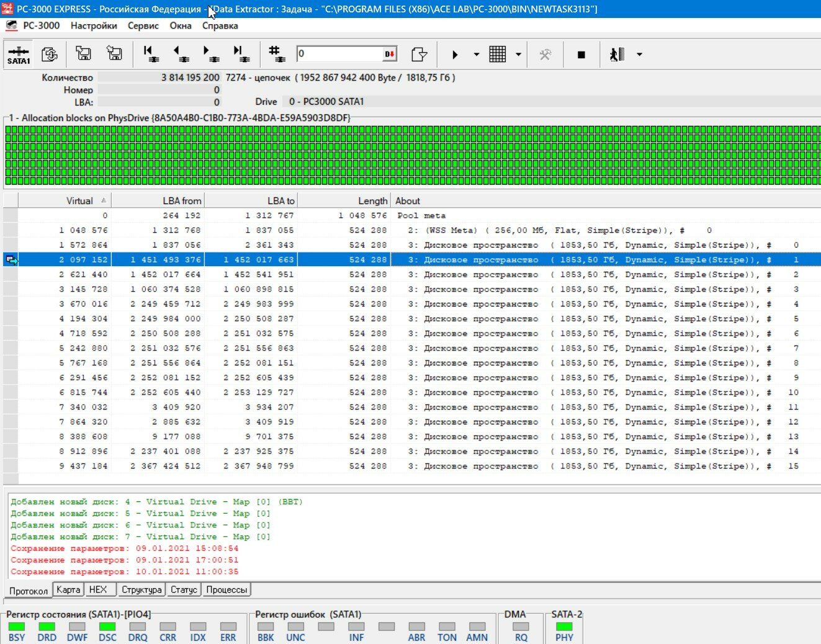Click the LBA to column header
Screen dimensions: 821x644
coord(251,200)
